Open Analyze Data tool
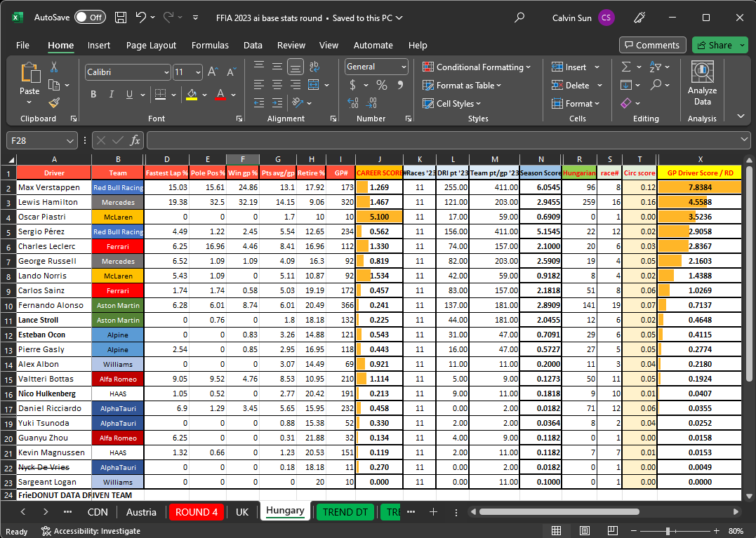Image resolution: width=756 pixels, height=538 pixels. 702,83
